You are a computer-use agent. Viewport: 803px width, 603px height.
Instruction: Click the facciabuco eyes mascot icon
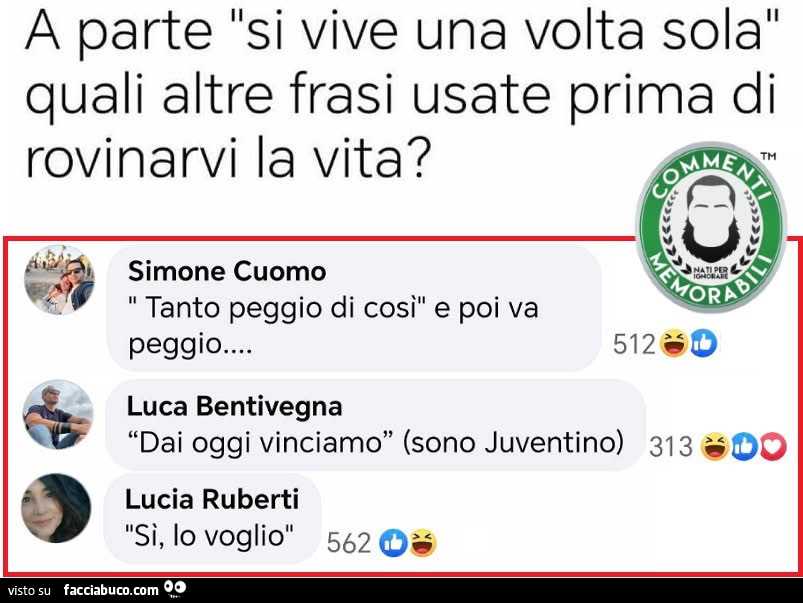click(175, 589)
